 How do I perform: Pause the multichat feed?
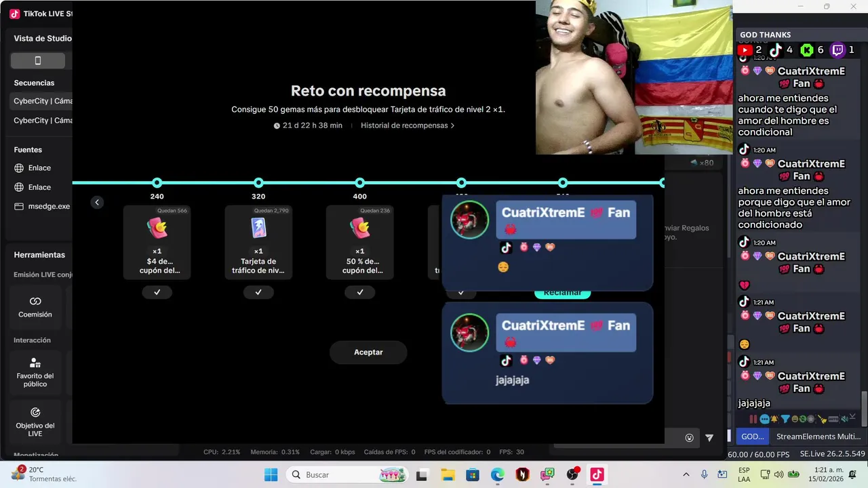753,419
